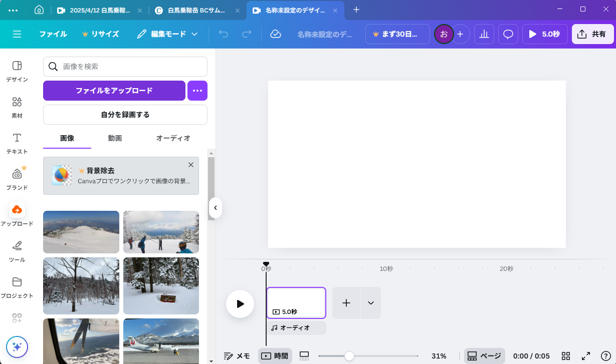
Task: Expand the add page options chevron
Action: coord(371,303)
